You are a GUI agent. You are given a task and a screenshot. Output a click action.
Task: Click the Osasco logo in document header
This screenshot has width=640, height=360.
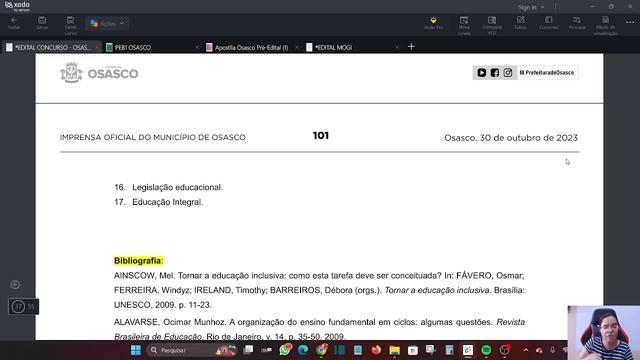(x=99, y=73)
